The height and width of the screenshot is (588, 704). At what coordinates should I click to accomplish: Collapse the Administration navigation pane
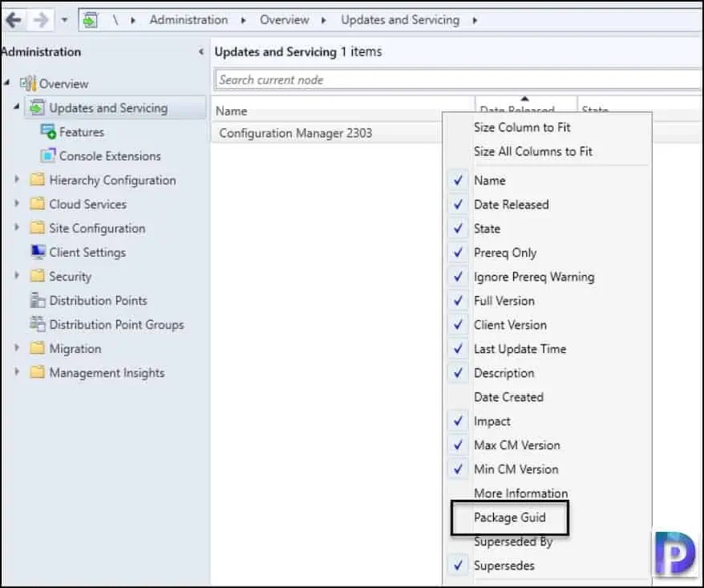pos(200,51)
